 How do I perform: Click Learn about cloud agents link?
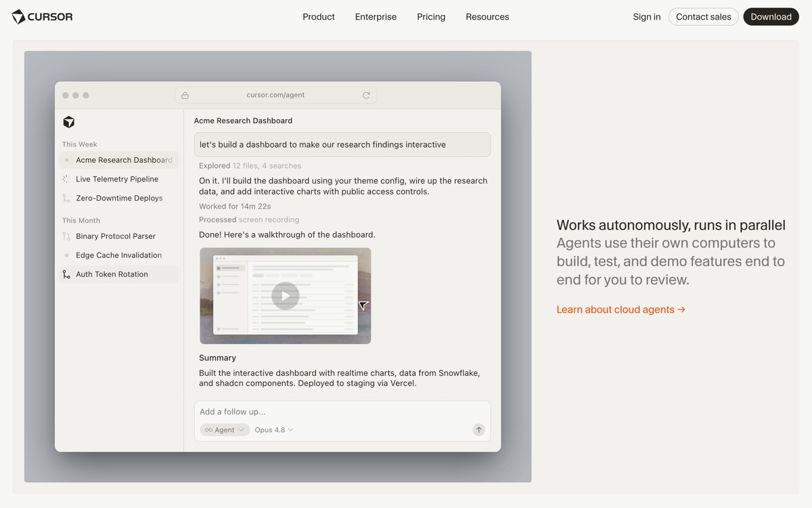pos(621,310)
